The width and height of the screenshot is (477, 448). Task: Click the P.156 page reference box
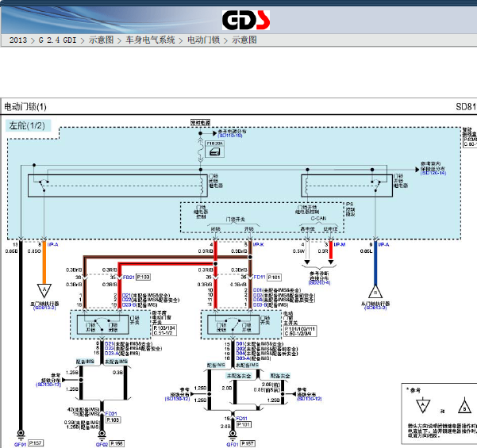pos(117,443)
